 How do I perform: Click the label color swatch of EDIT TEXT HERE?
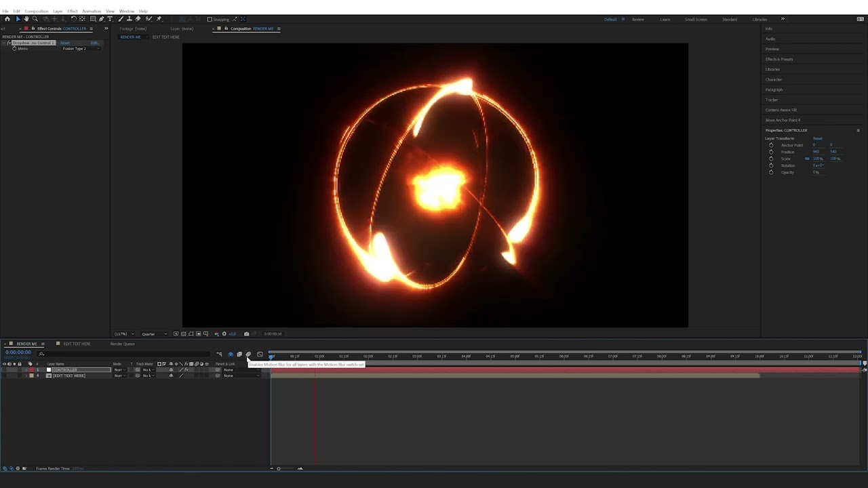pyautogui.click(x=31, y=375)
